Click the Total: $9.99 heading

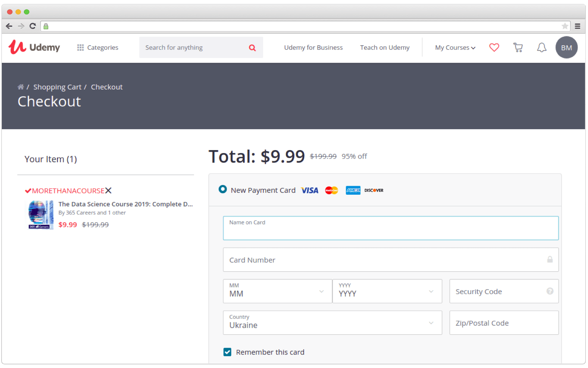(257, 156)
